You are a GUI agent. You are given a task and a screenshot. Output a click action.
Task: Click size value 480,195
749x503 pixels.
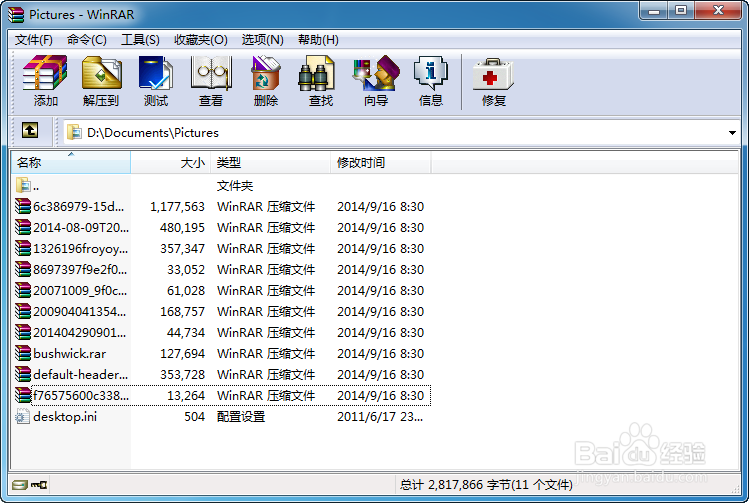pyautogui.click(x=182, y=227)
